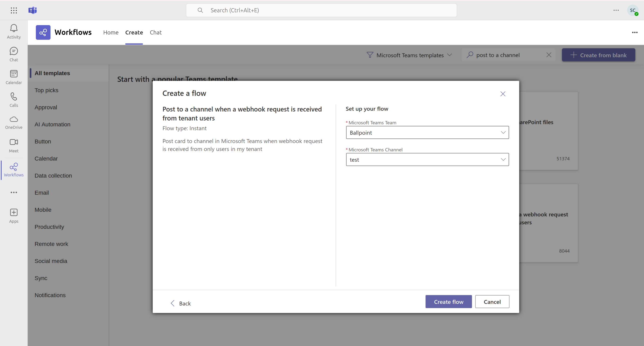The image size is (644, 346).
Task: Click Create from blank
Action: pos(599,55)
